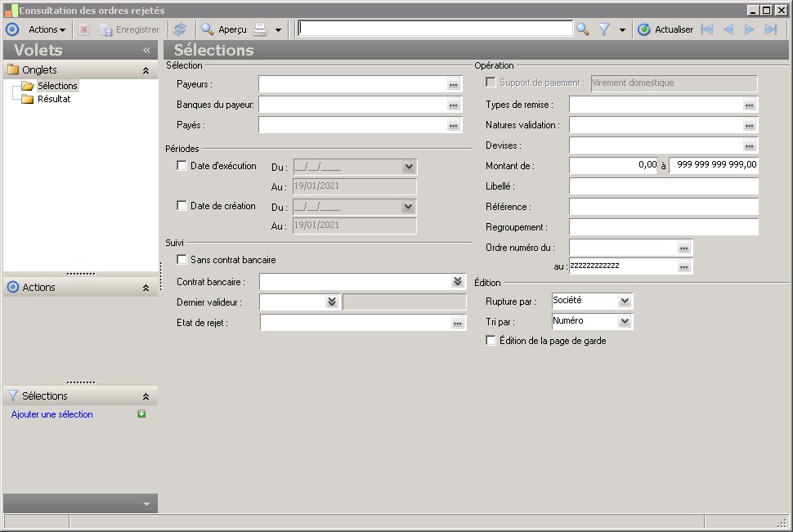This screenshot has height=532, width=793.
Task: Tick Édition de la page de garde
Action: point(491,341)
